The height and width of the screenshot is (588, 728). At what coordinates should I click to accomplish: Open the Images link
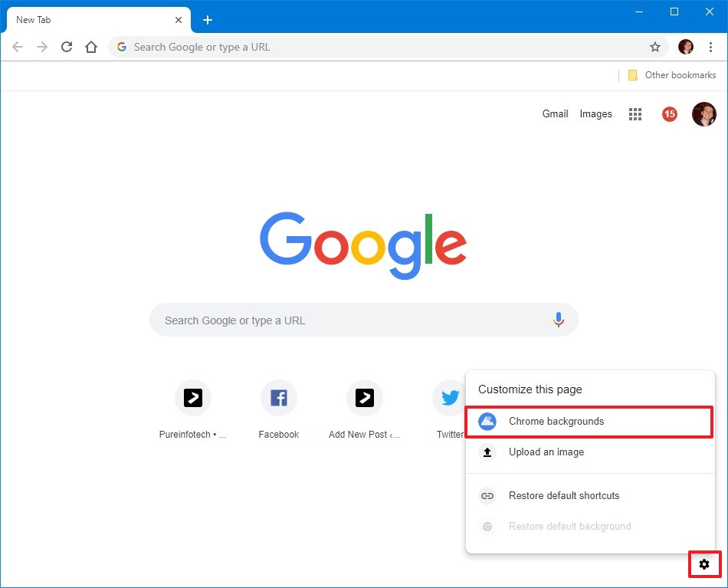[x=595, y=113]
